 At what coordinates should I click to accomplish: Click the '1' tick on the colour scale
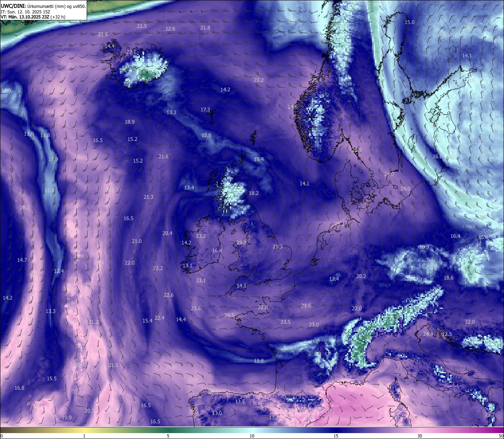click(x=84, y=436)
